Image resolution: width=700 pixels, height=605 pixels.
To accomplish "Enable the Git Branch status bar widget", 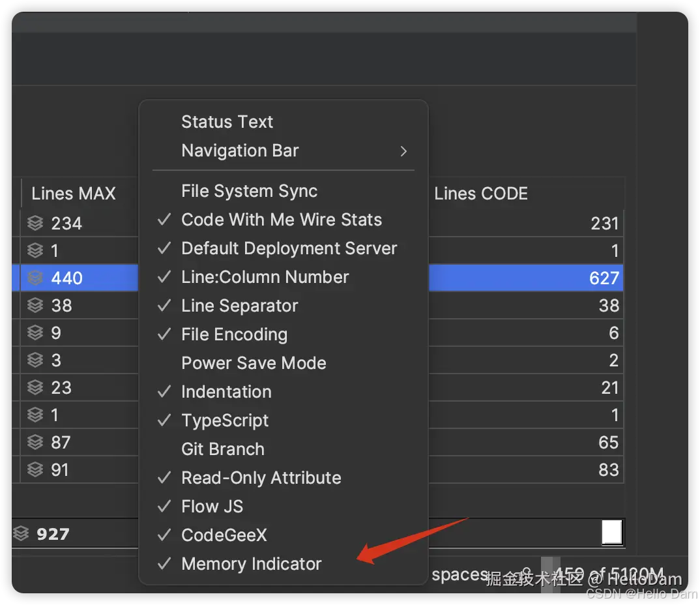I will click(x=223, y=449).
